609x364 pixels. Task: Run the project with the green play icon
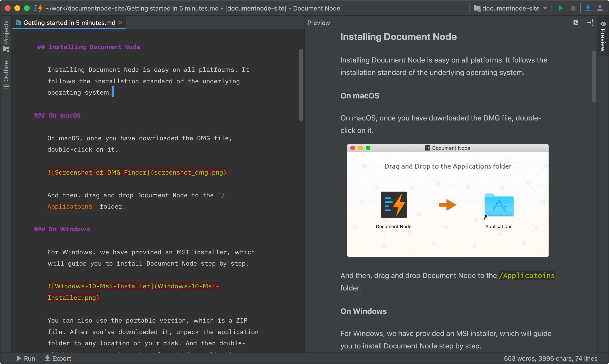pyautogui.click(x=561, y=8)
